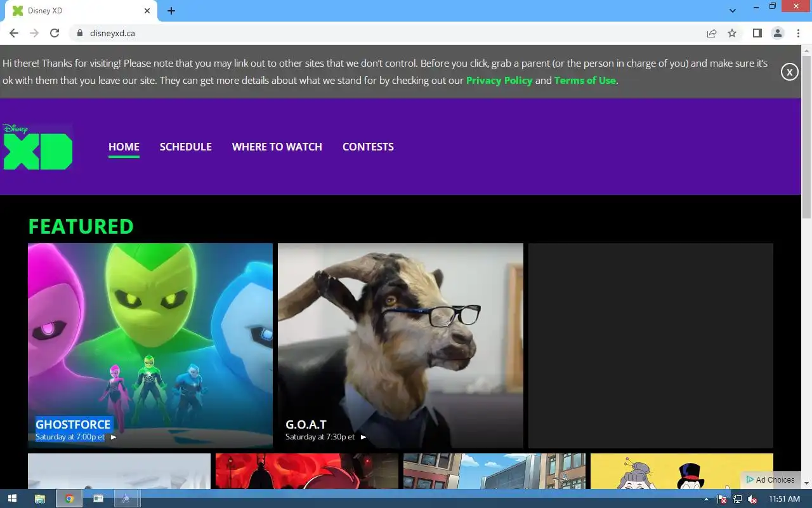This screenshot has width=812, height=508.
Task: Click the scrollbar up arrow
Action: [x=807, y=50]
